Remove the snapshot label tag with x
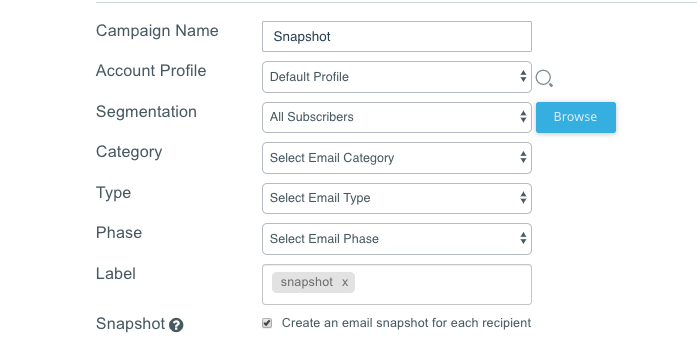 point(345,282)
